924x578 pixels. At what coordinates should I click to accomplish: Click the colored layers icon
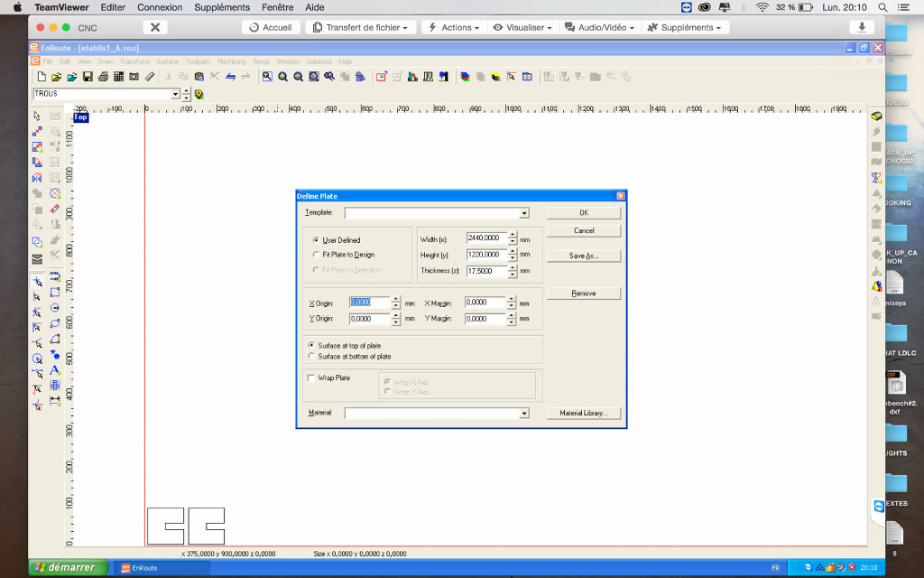pyautogui.click(x=465, y=77)
